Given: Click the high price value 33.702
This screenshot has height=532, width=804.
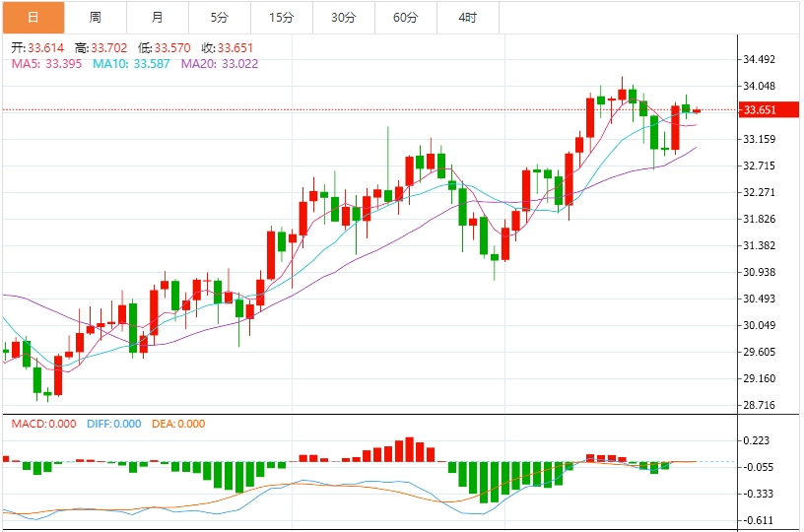Looking at the screenshot, I should (109, 48).
